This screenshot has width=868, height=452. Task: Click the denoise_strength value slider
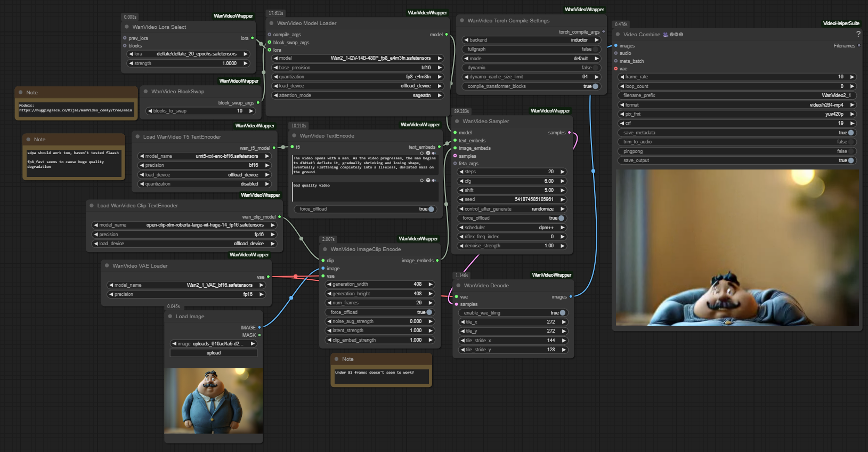[512, 246]
